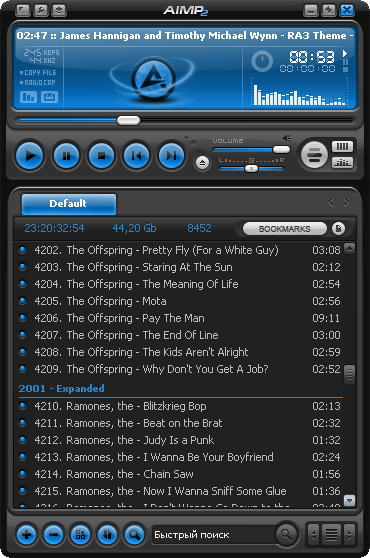Select the Default playlist tab
Viewport: 370px width, 558px height.
point(69,204)
